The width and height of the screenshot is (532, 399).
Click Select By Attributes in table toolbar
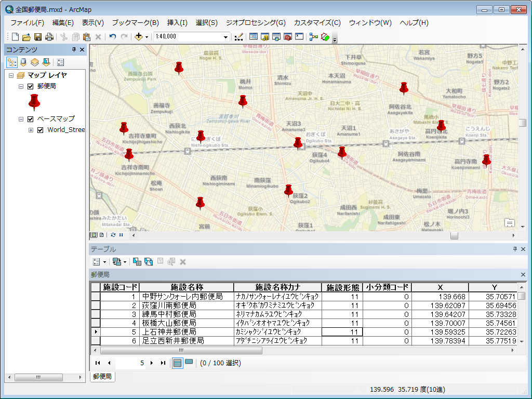tap(137, 262)
